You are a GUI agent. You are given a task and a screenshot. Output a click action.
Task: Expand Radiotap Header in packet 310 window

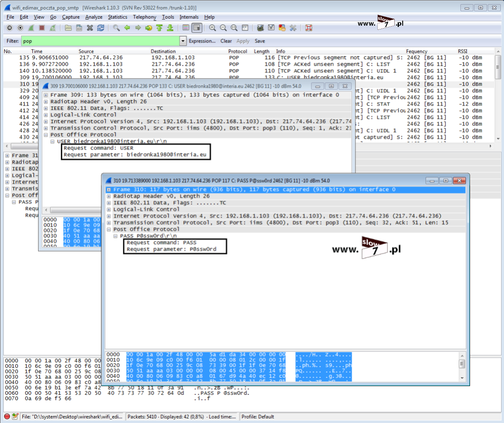click(x=109, y=196)
